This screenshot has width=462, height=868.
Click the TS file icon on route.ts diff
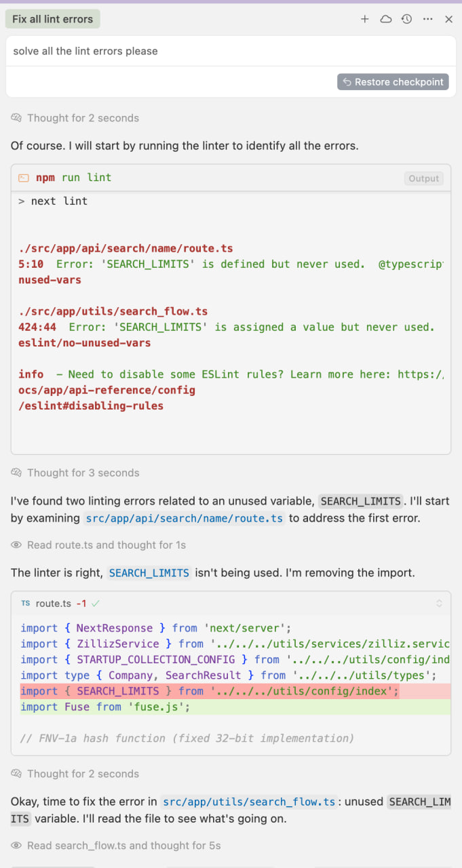tap(25, 603)
